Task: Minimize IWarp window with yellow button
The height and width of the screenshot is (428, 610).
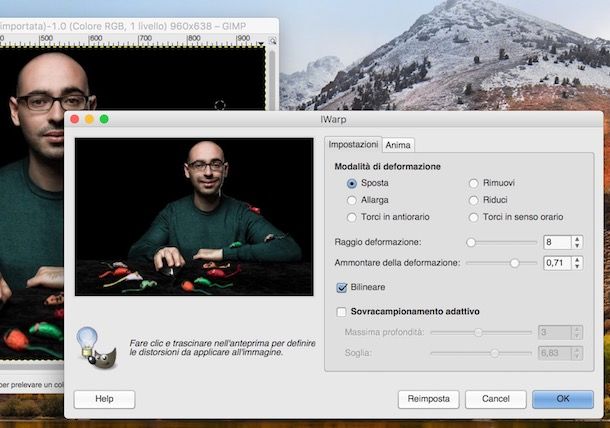Action: coord(89,119)
